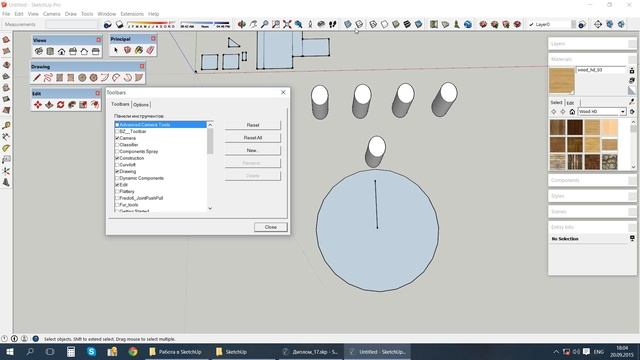Pick the darkest brown wood swatch
Image resolution: width=640 pixels, height=360 pixels.
[575, 127]
